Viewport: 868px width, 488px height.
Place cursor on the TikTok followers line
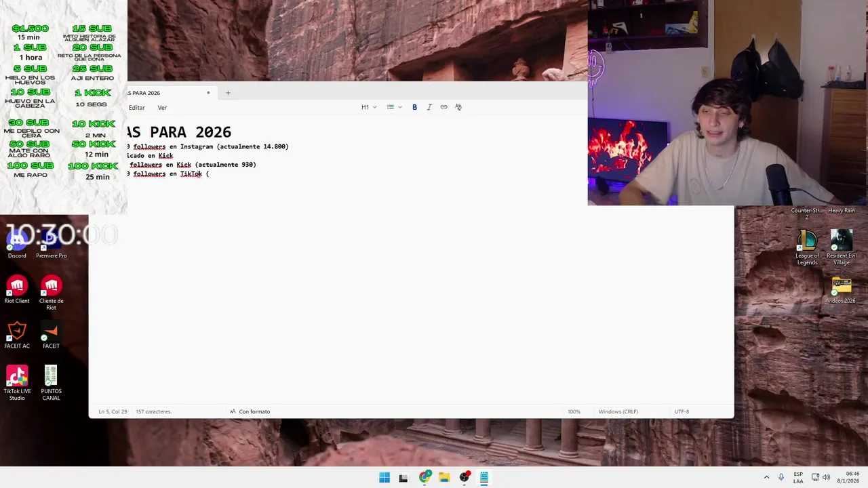(168, 174)
